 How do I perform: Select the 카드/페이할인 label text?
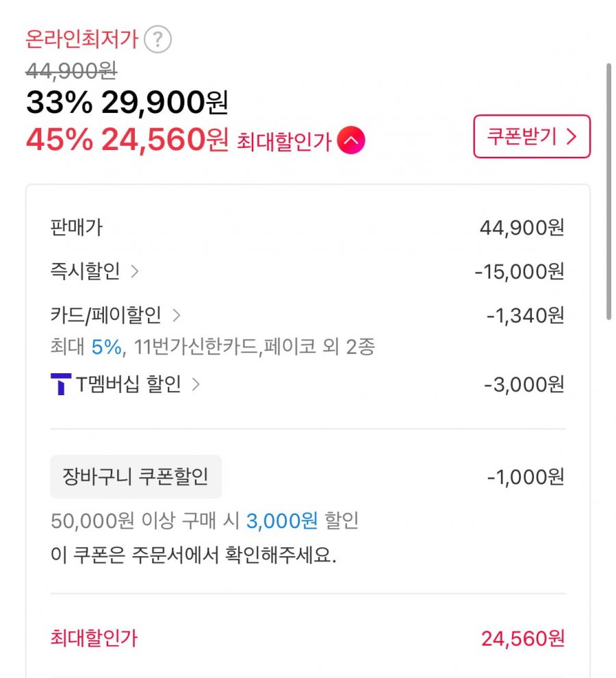coord(106,315)
